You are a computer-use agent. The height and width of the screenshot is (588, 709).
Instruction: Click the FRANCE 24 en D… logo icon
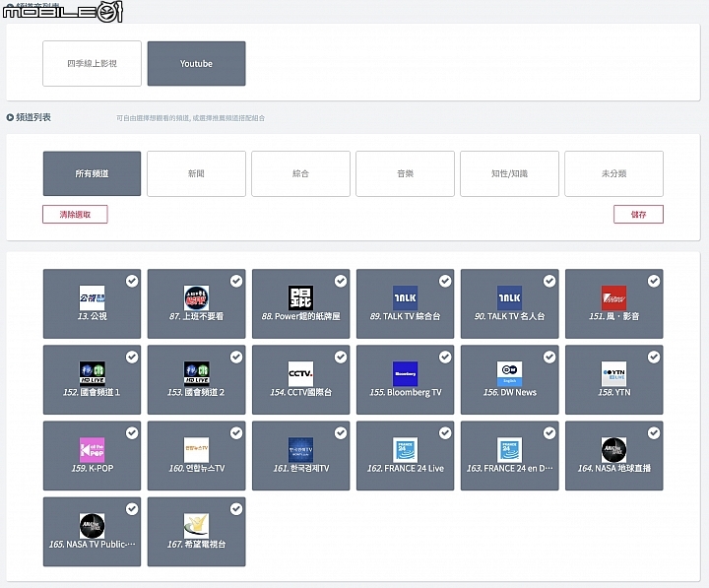[x=510, y=449]
